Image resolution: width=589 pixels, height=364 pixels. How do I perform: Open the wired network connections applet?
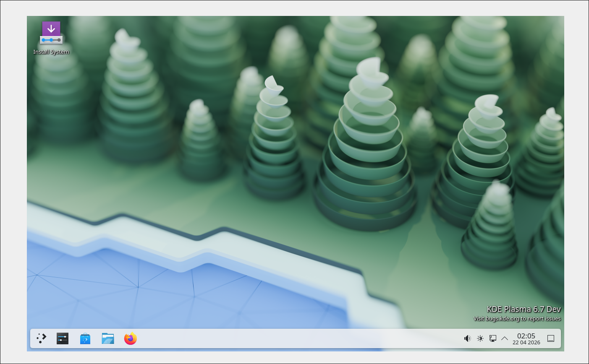[x=493, y=338]
